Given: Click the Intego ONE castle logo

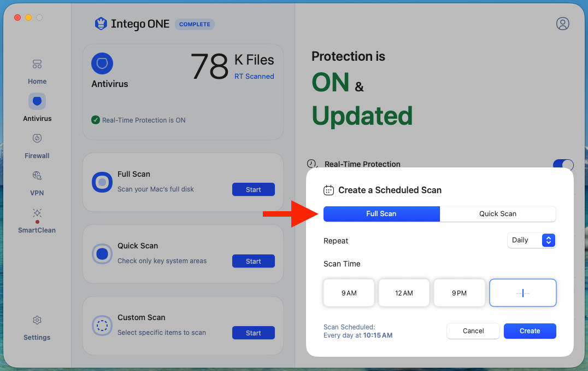Looking at the screenshot, I should 101,24.
